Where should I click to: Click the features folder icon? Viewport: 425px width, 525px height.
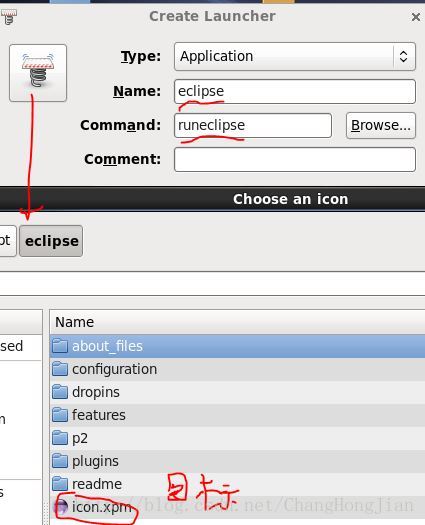[60, 415]
